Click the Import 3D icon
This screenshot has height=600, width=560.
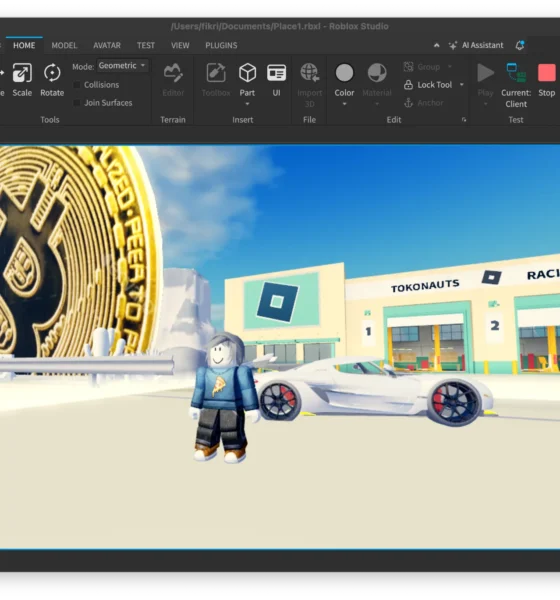(309, 73)
